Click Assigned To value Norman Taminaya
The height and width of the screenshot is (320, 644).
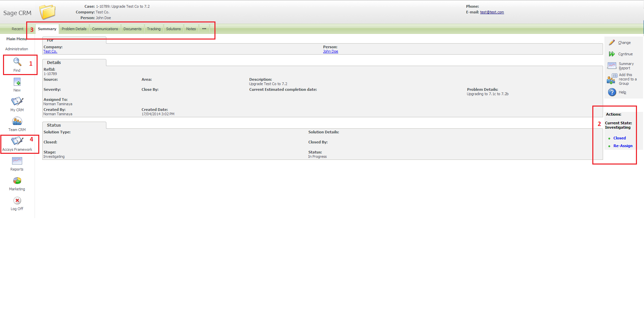58,104
